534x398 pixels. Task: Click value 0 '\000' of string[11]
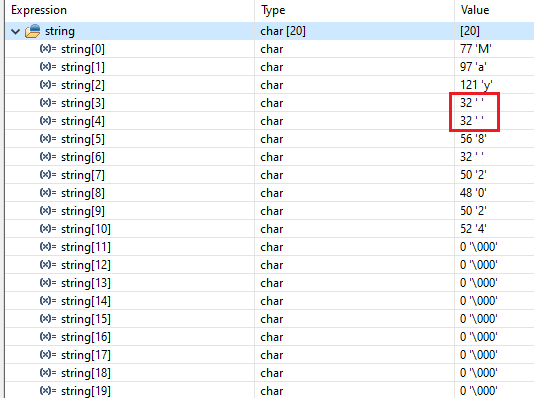coord(478,247)
